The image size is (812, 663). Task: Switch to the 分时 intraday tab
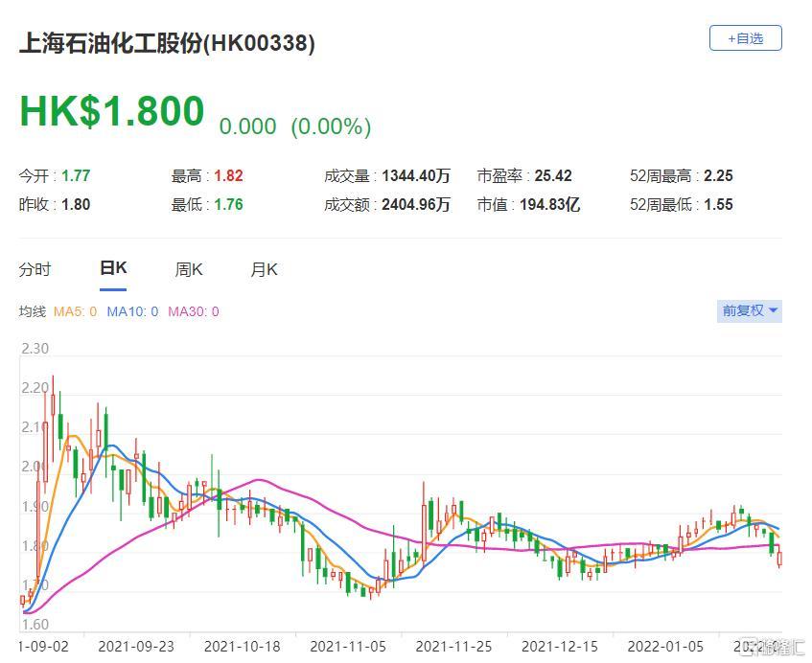click(35, 269)
